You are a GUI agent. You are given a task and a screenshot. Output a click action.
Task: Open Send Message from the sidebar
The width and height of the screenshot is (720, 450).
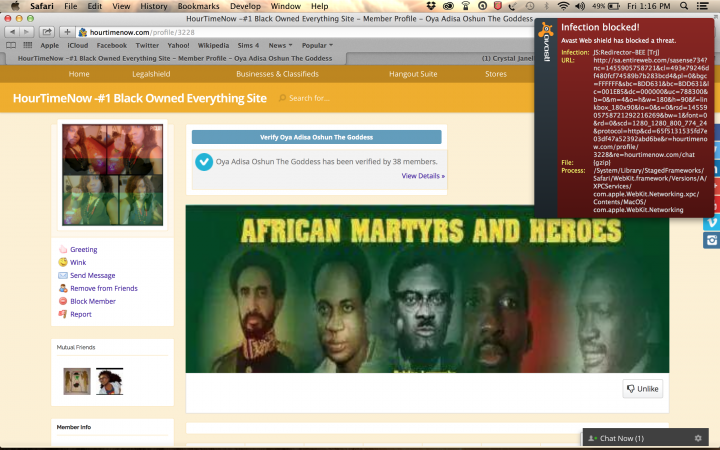[x=92, y=275]
